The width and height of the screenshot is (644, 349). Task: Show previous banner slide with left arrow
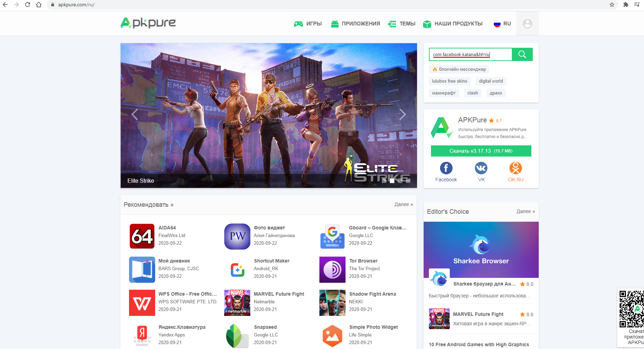pyautogui.click(x=135, y=114)
